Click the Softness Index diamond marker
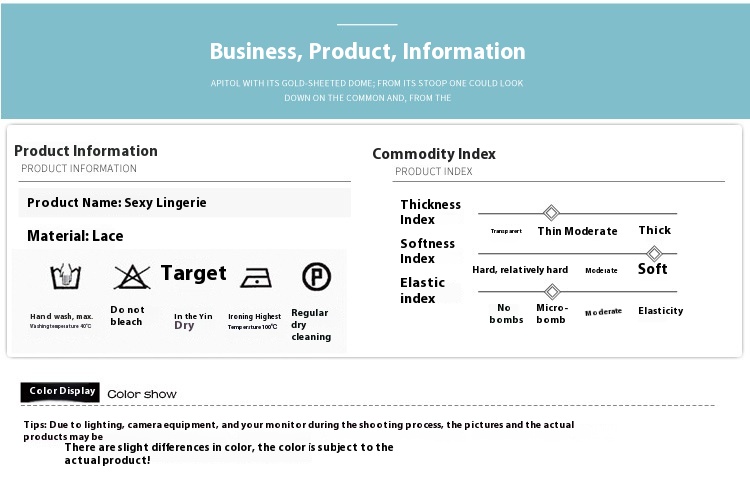The width and height of the screenshot is (750, 486). 654,253
